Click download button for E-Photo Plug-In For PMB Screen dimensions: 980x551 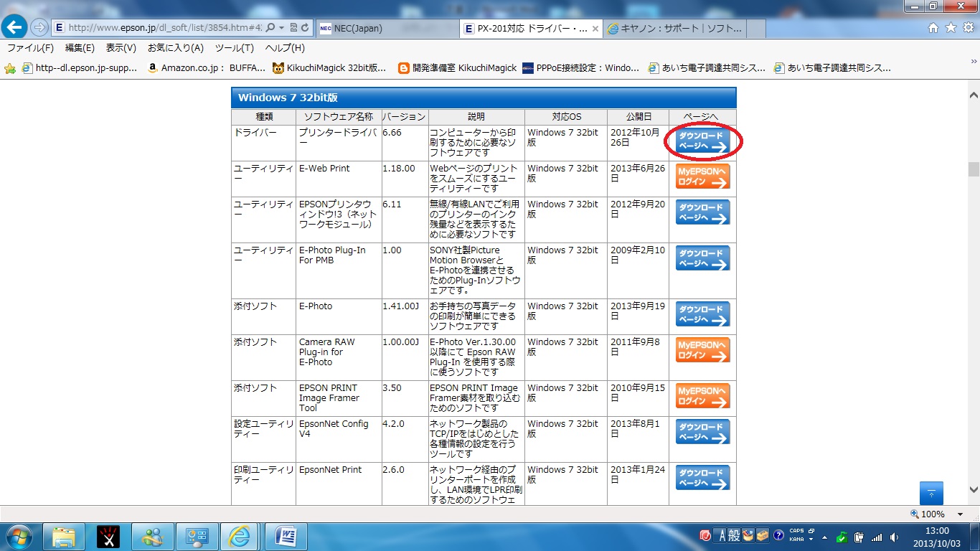[x=702, y=258]
